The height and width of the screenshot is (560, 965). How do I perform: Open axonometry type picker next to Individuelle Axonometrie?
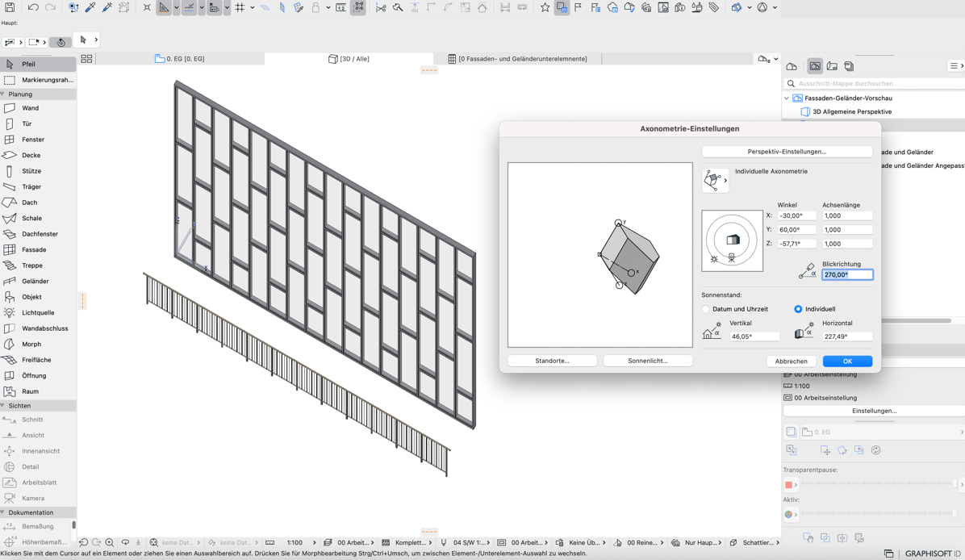coord(715,180)
